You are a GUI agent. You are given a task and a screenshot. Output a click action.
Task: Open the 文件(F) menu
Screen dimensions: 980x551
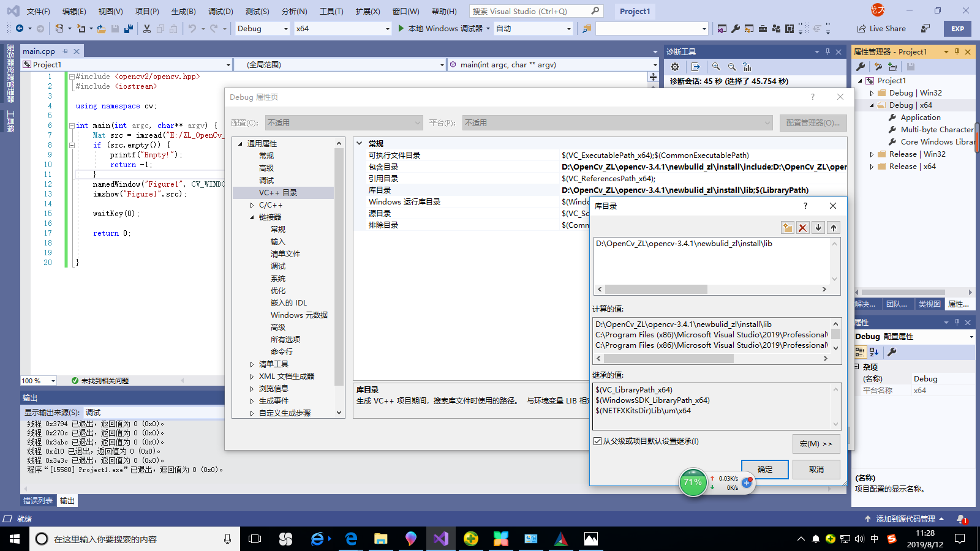click(39, 11)
